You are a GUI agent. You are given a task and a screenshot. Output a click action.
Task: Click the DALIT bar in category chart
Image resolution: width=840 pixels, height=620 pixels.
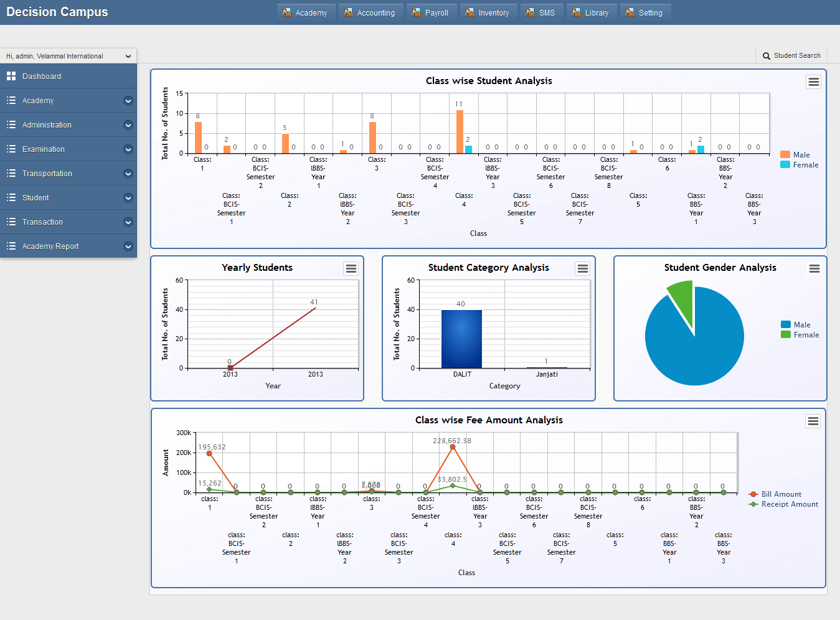[x=461, y=339]
